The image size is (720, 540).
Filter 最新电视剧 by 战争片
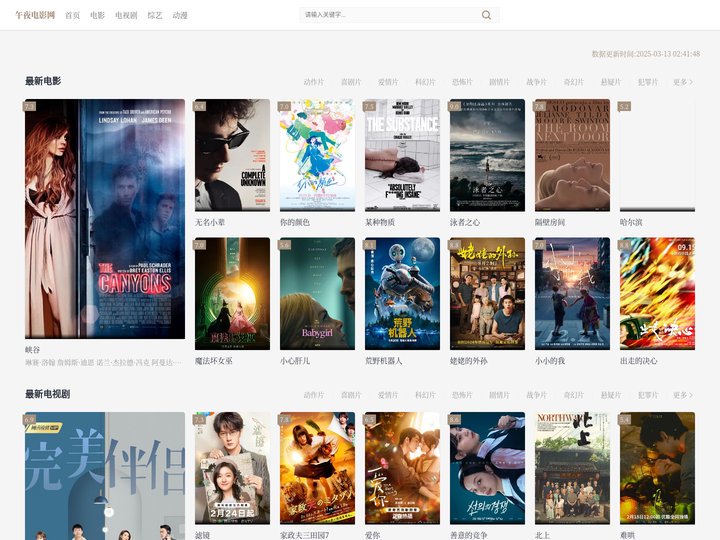pyautogui.click(x=536, y=395)
